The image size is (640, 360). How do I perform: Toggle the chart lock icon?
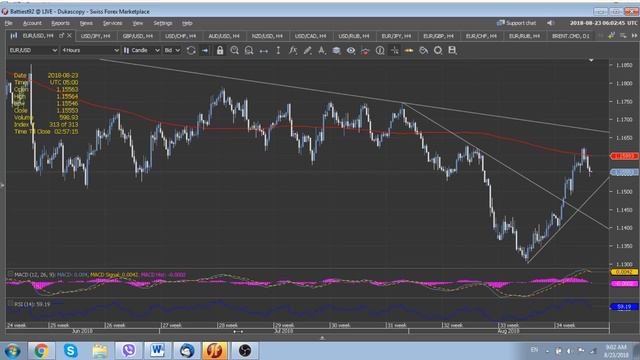click(220, 50)
